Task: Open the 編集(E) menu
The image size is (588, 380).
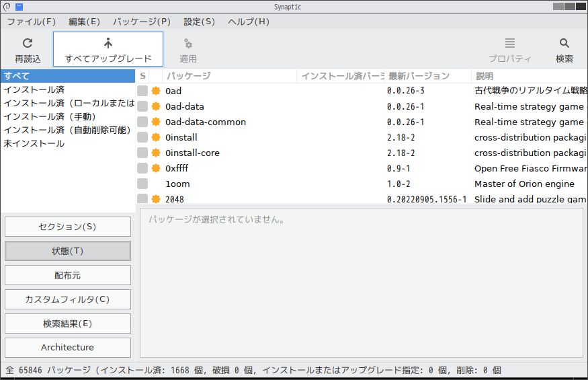Action: (x=85, y=22)
